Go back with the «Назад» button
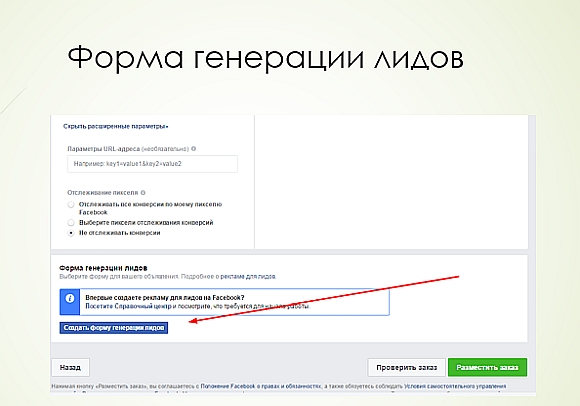The image size is (580, 406). (70, 368)
